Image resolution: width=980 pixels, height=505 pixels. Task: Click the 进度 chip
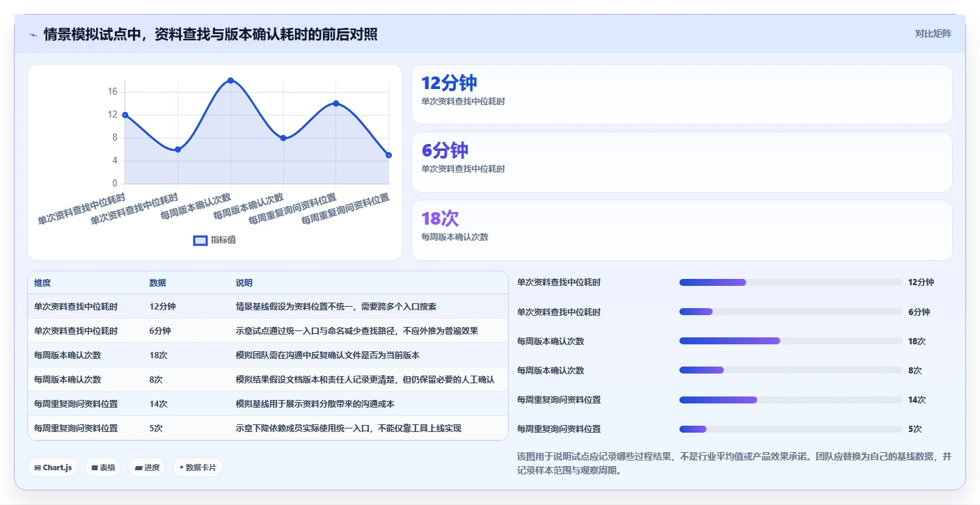148,467
